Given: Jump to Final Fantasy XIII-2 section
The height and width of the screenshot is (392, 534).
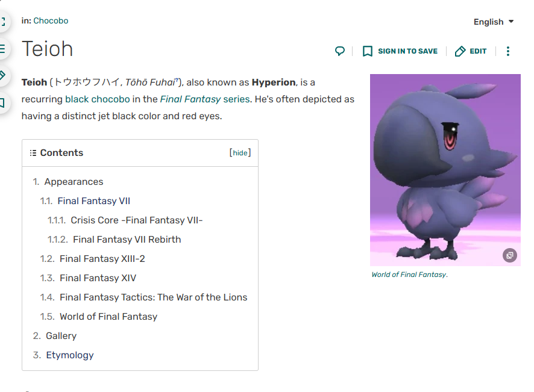Looking at the screenshot, I should point(102,259).
